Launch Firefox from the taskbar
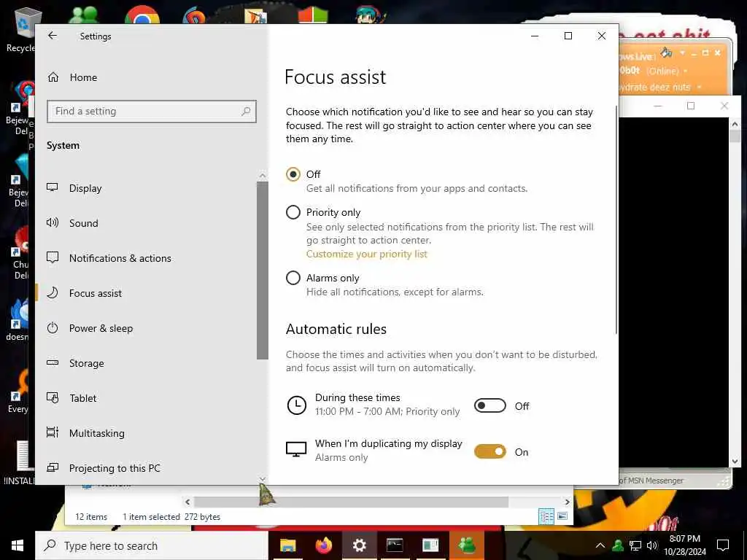747x560 pixels. 323,545
